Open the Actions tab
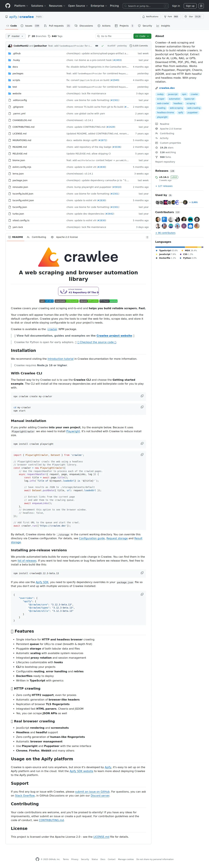The height and width of the screenshot is (868, 209). pos(104,26)
